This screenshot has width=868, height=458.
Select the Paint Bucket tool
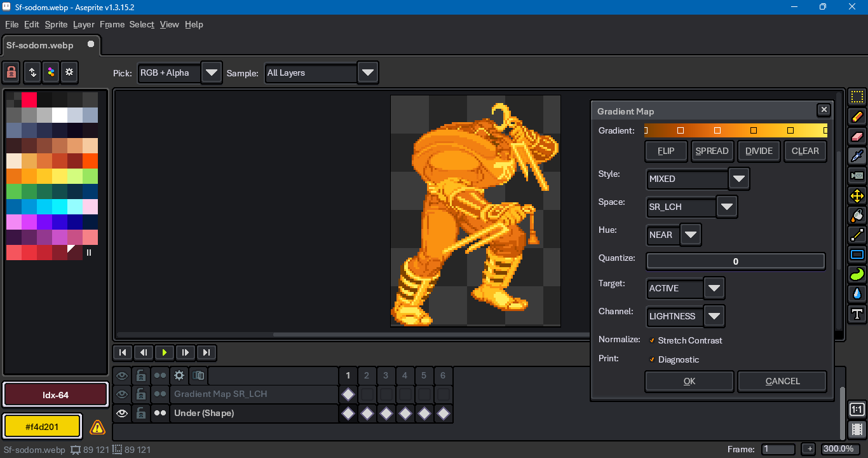[857, 216]
